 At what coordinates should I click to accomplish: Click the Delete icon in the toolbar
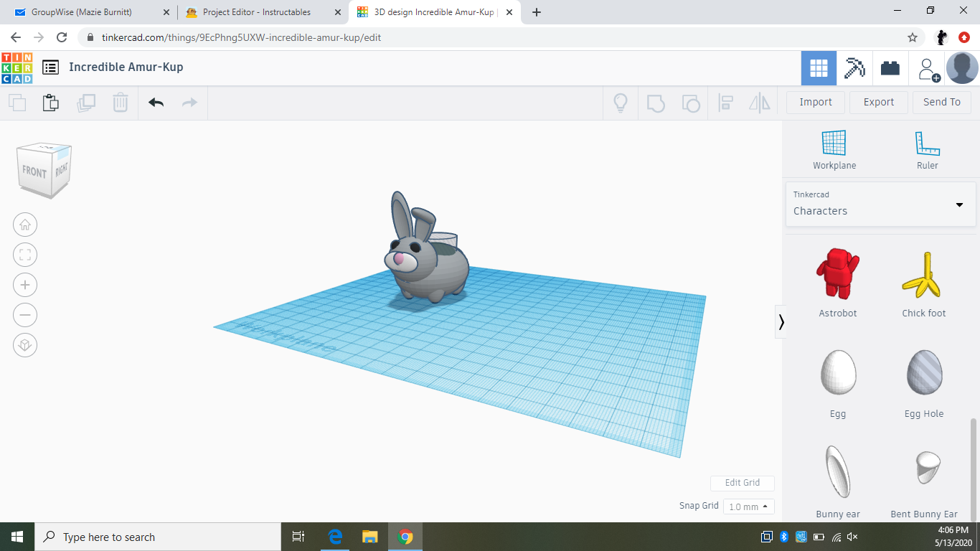[x=120, y=103]
